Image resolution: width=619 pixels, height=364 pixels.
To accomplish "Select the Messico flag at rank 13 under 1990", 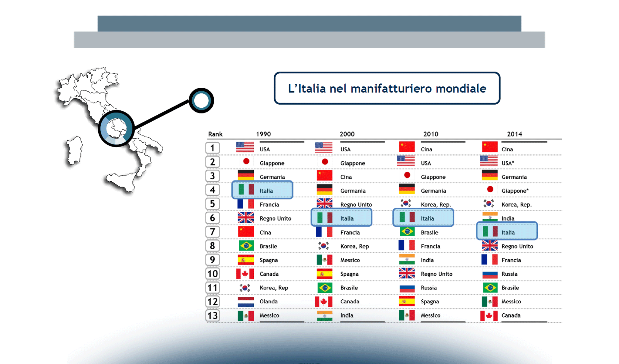I will [x=245, y=315].
